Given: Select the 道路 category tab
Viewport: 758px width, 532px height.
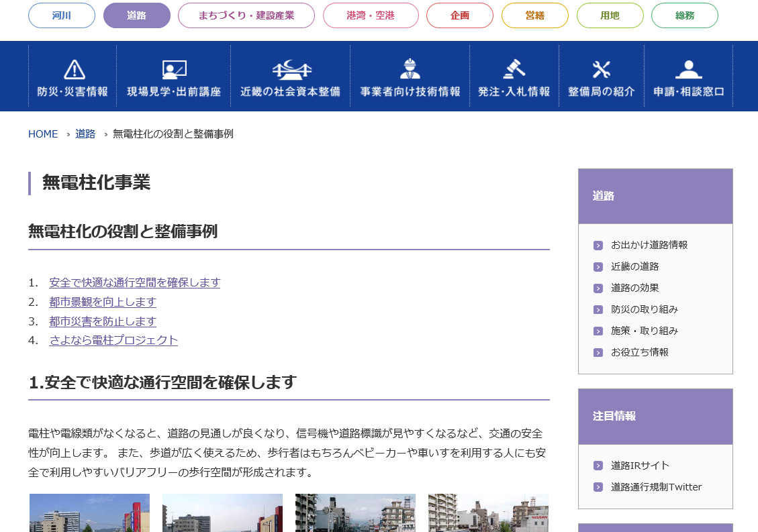Looking at the screenshot, I should (x=137, y=15).
